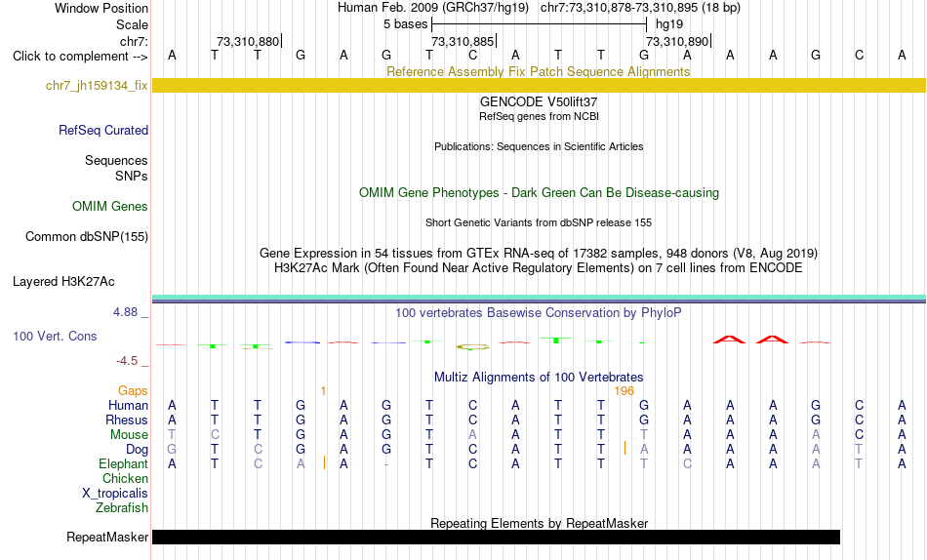The image size is (927, 560).
Task: Click the OMIM Genes track label
Action: (110, 207)
